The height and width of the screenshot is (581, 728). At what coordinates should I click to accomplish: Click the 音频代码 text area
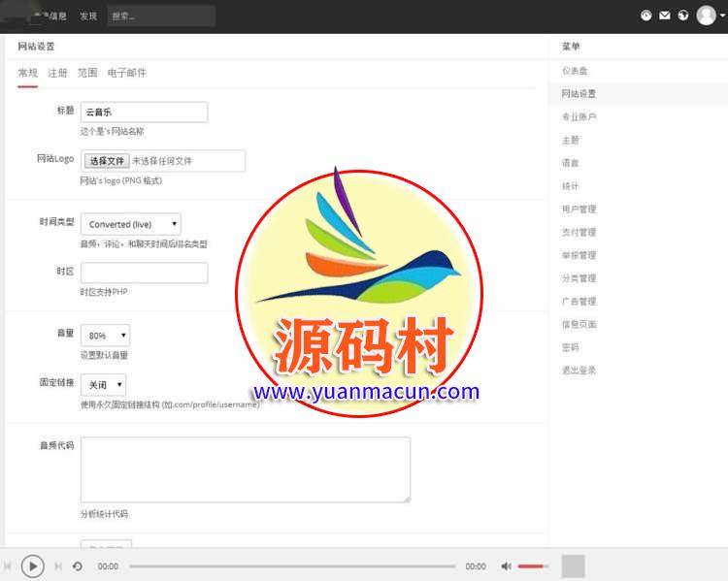pos(246,469)
